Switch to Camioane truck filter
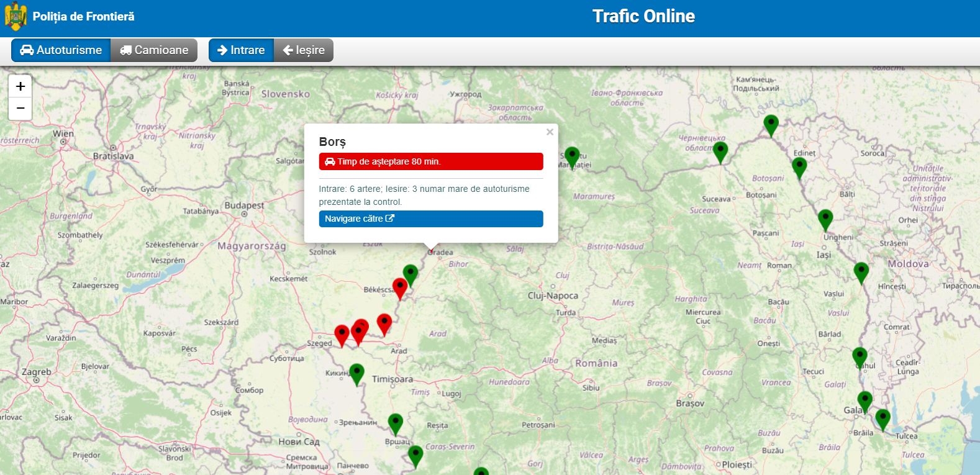The height and width of the screenshot is (475, 980). click(x=154, y=50)
